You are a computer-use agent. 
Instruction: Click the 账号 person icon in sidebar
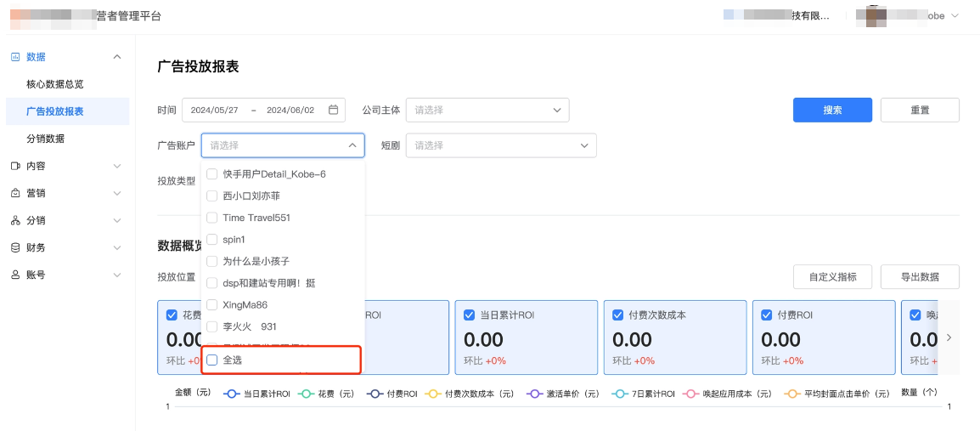coord(15,275)
